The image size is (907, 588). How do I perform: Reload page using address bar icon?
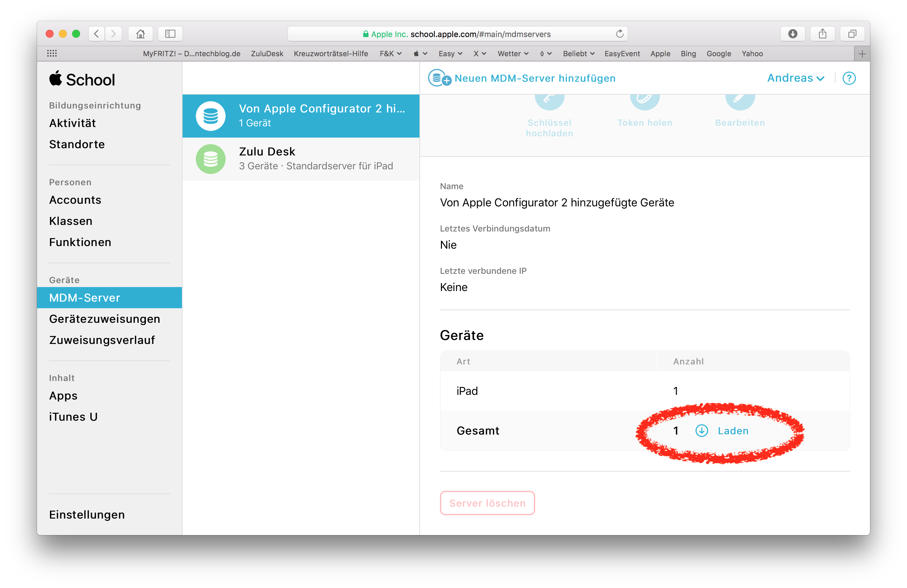(x=619, y=34)
